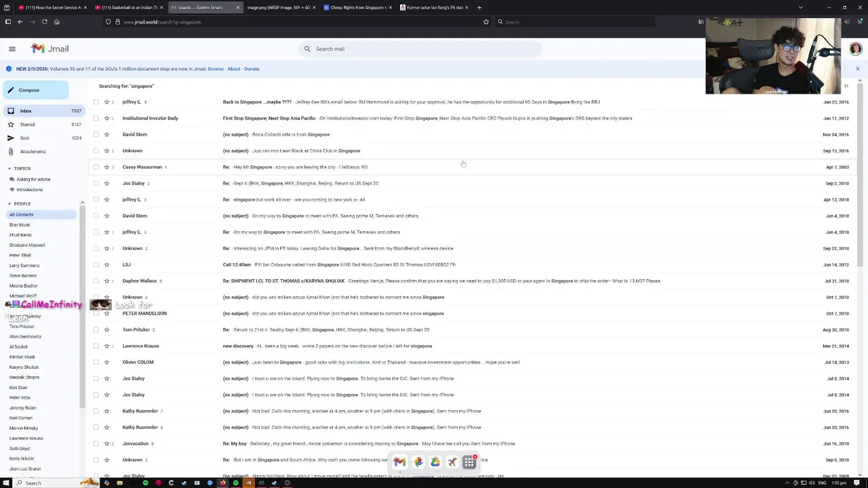This screenshot has width=868, height=488.
Task: Bookmark this page with the star icon
Action: 486,22
